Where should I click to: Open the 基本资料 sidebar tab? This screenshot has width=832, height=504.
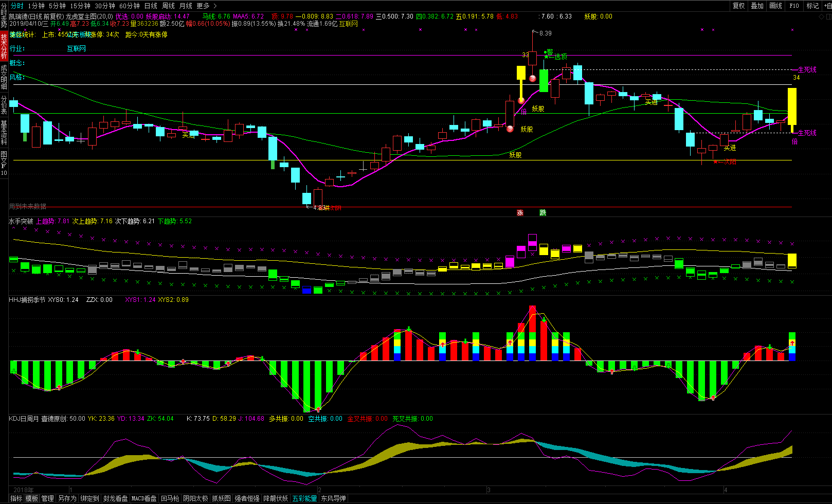point(4,133)
